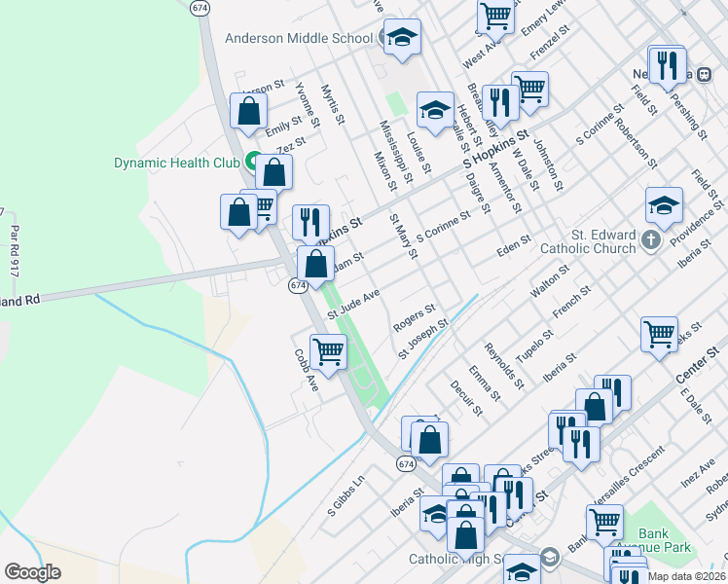Screen dimensions: 728x584
Task: Open the Catholic High School pin icon
Action: 550,556
